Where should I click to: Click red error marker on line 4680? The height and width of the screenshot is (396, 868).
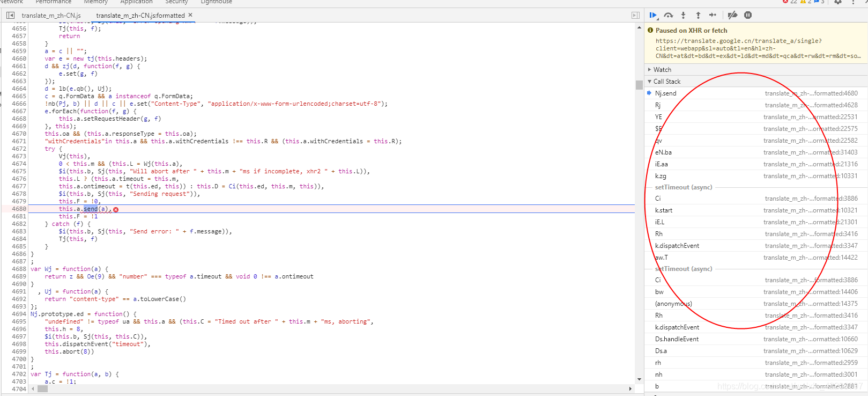pyautogui.click(x=116, y=209)
